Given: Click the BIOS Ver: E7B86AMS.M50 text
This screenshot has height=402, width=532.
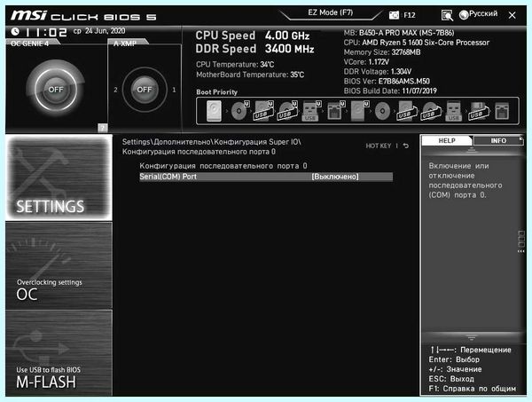Looking at the screenshot, I should click(387, 82).
